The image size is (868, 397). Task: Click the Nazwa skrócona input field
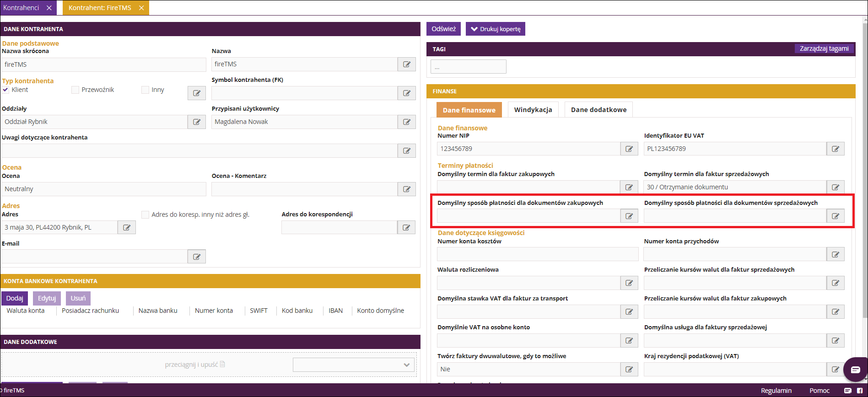tap(104, 64)
